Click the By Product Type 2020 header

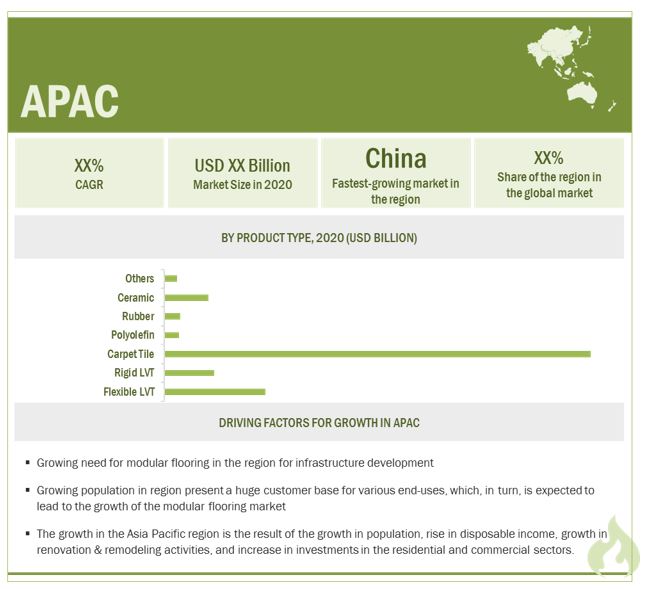(x=319, y=238)
